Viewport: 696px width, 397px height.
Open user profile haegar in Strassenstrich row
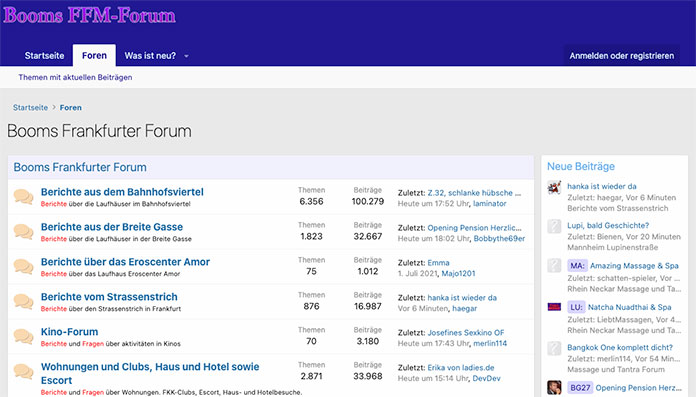(x=465, y=309)
